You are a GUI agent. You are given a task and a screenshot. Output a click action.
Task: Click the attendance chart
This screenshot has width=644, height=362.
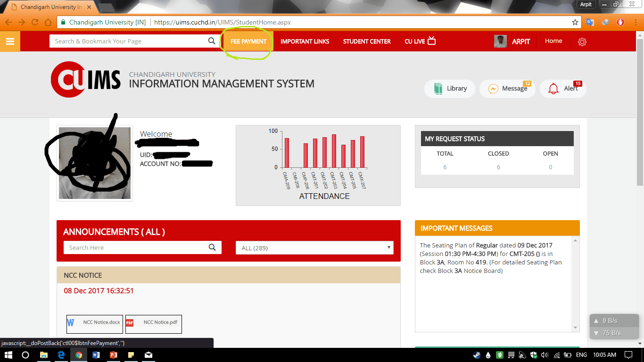click(x=318, y=165)
